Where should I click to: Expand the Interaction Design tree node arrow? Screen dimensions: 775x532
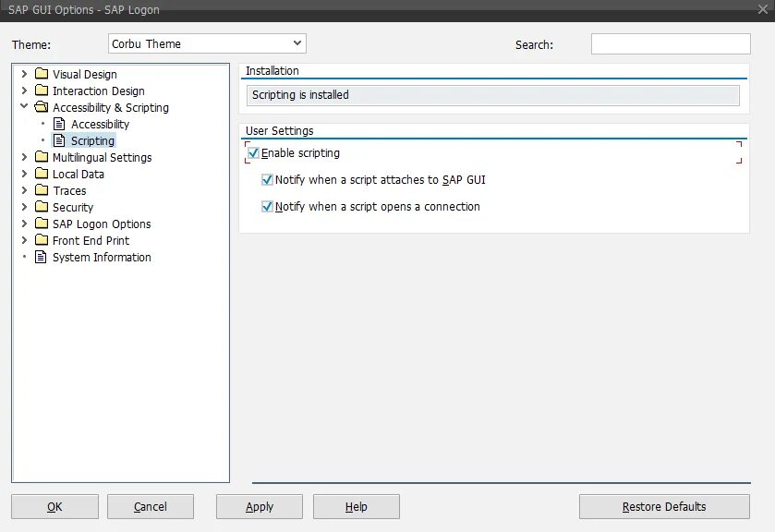[24, 91]
